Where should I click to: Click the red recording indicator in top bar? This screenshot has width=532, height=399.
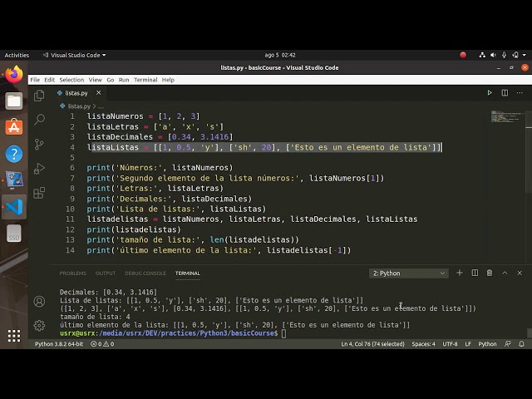(463, 55)
